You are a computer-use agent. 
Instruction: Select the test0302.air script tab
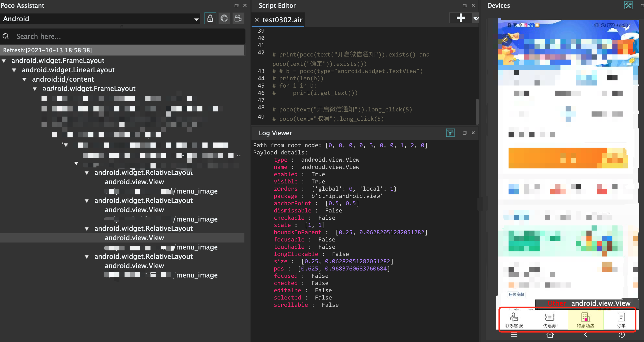coord(282,20)
